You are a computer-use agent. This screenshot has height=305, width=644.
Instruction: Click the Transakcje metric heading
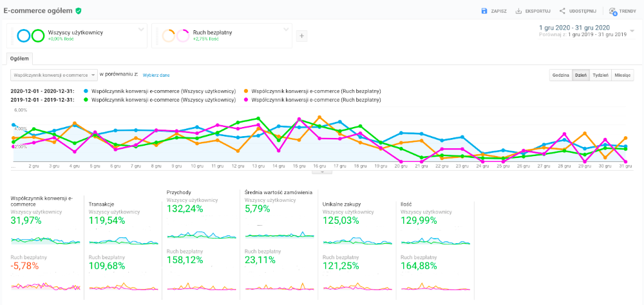click(102, 204)
